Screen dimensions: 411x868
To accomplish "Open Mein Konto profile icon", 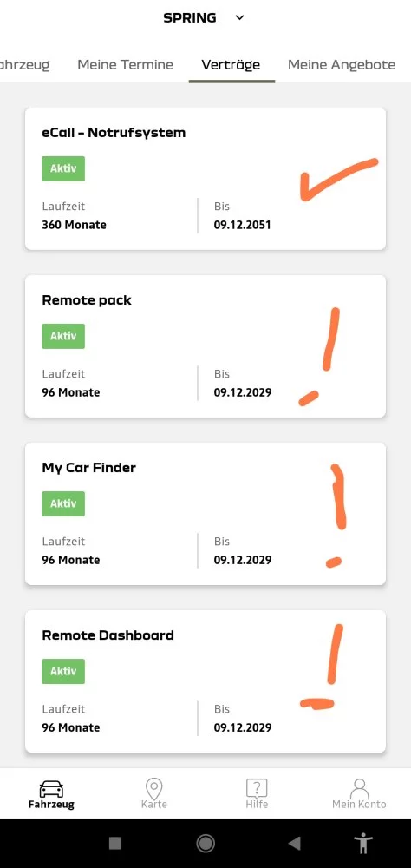I will [x=360, y=788].
